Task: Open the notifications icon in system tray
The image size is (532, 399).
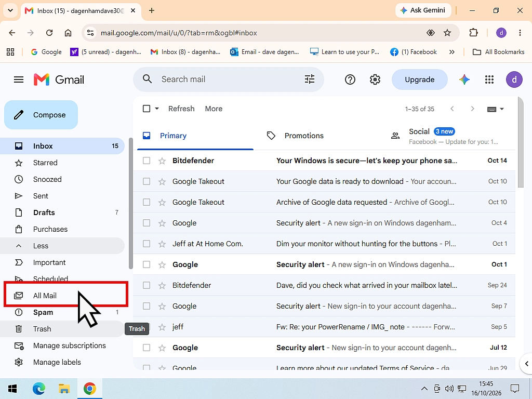Action: point(515,389)
